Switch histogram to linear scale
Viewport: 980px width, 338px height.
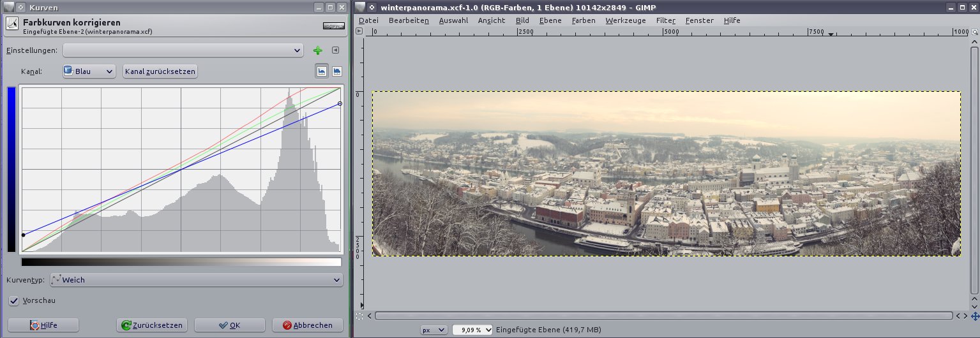[322, 71]
